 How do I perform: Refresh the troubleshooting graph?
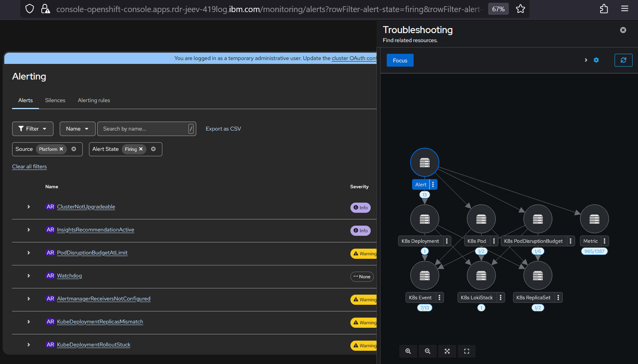click(x=623, y=60)
